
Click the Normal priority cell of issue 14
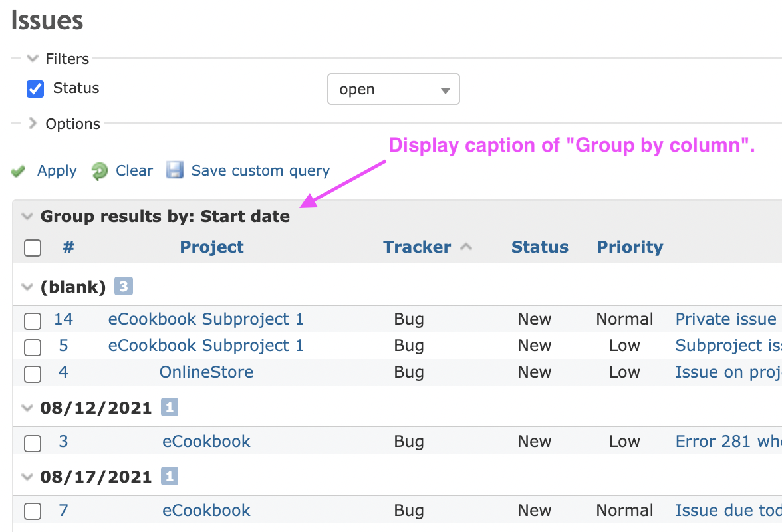pyautogui.click(x=624, y=319)
